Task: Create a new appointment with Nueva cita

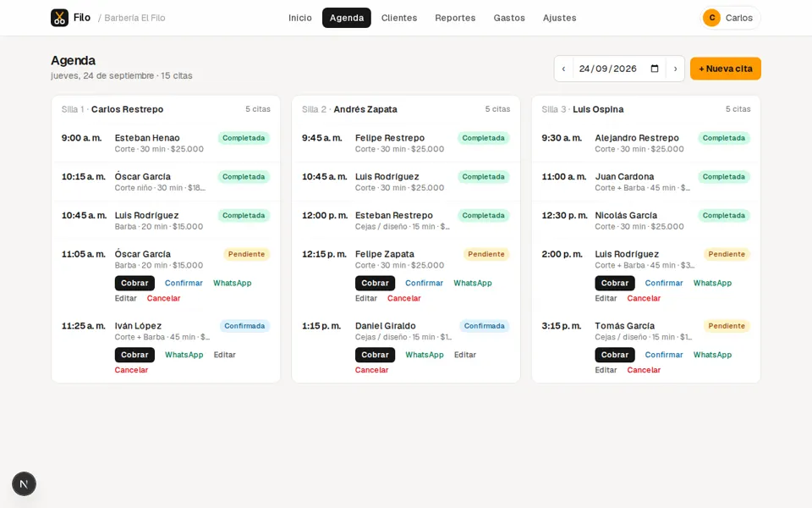Action: tap(726, 69)
